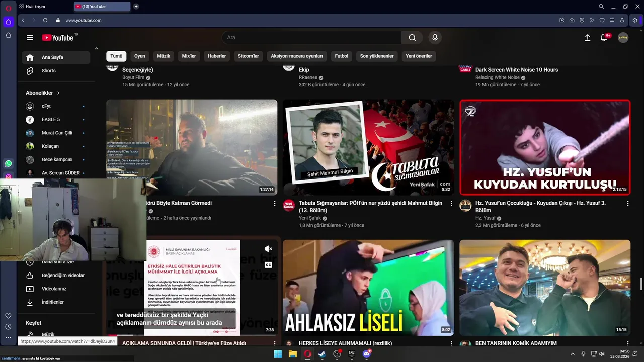Viewport: 644px width, 362px height.
Task: Expand the Abonelikler section arrow
Action: [x=58, y=93]
